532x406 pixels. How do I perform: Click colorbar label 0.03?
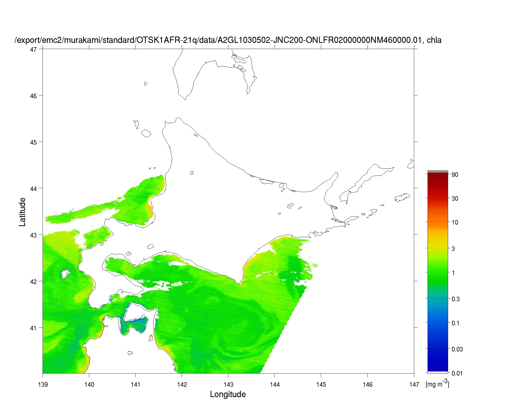click(457, 349)
